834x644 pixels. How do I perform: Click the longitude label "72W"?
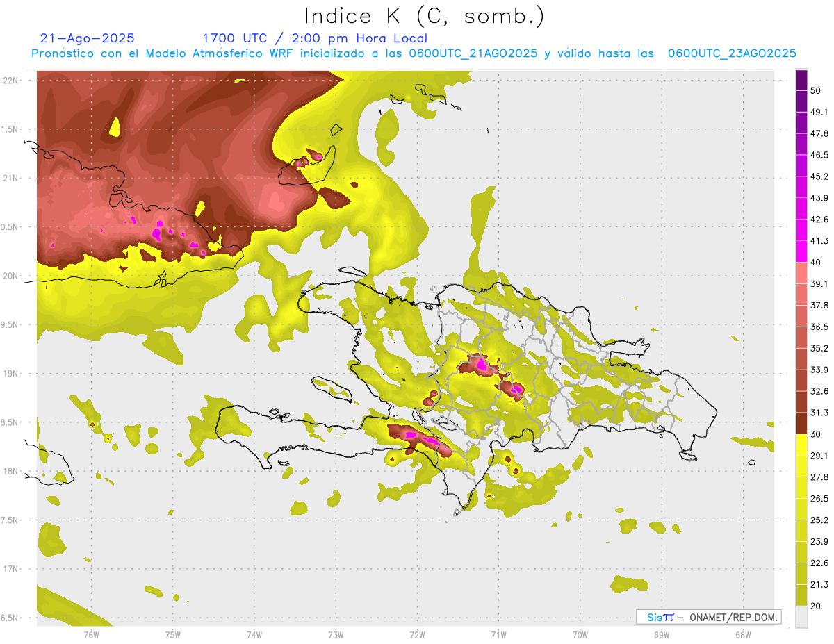click(417, 635)
